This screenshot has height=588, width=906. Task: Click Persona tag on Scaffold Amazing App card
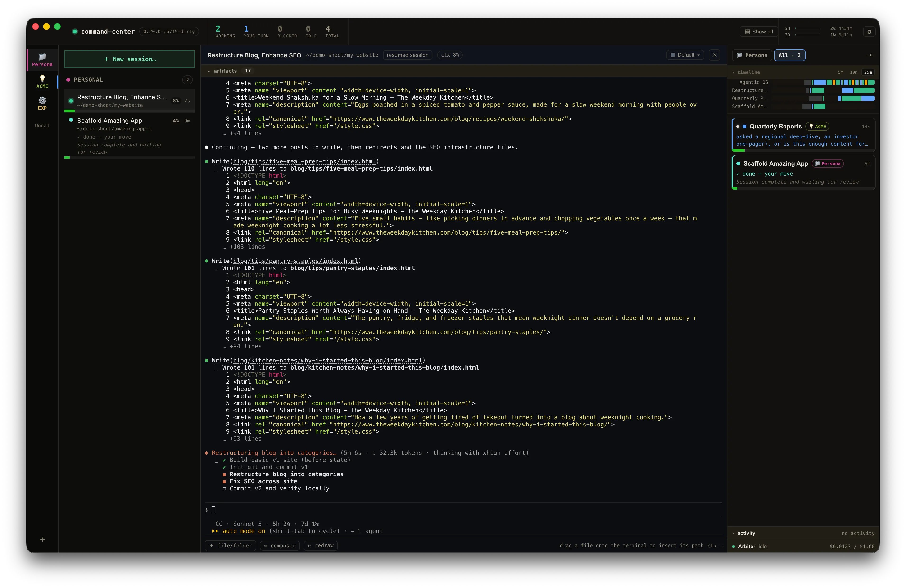pos(828,164)
